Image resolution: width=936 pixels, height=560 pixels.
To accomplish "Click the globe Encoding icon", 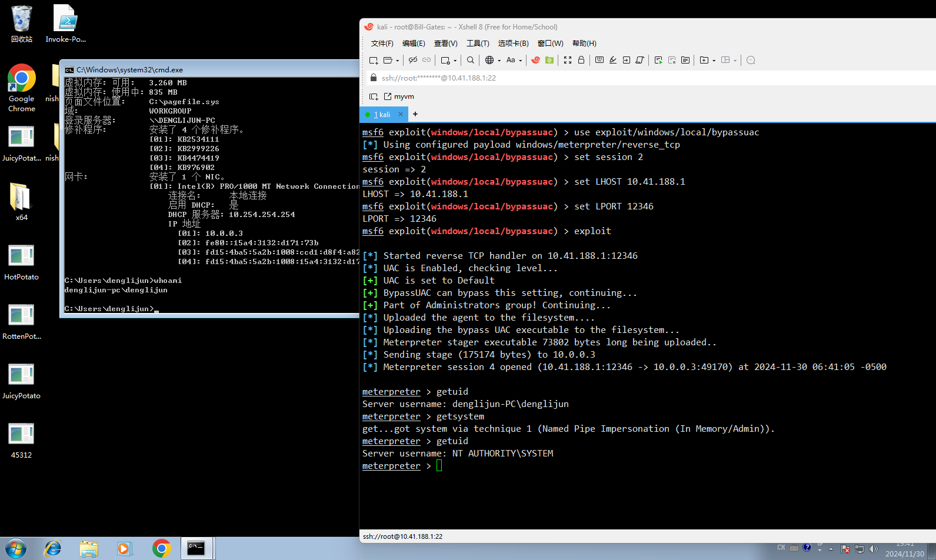I will coord(489,60).
